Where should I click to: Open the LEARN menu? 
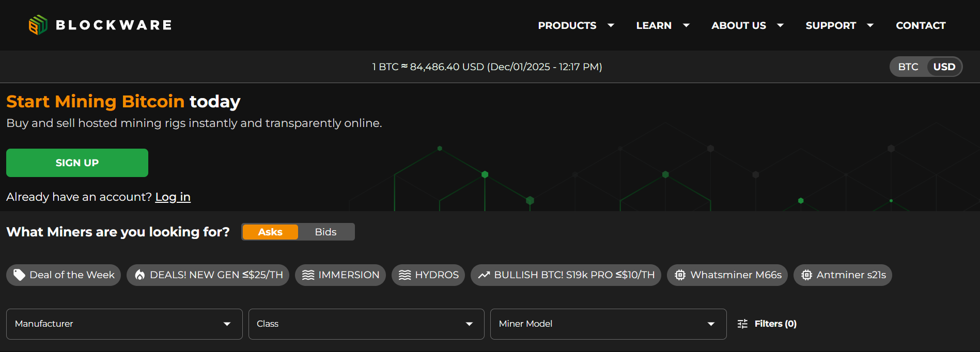(654, 25)
